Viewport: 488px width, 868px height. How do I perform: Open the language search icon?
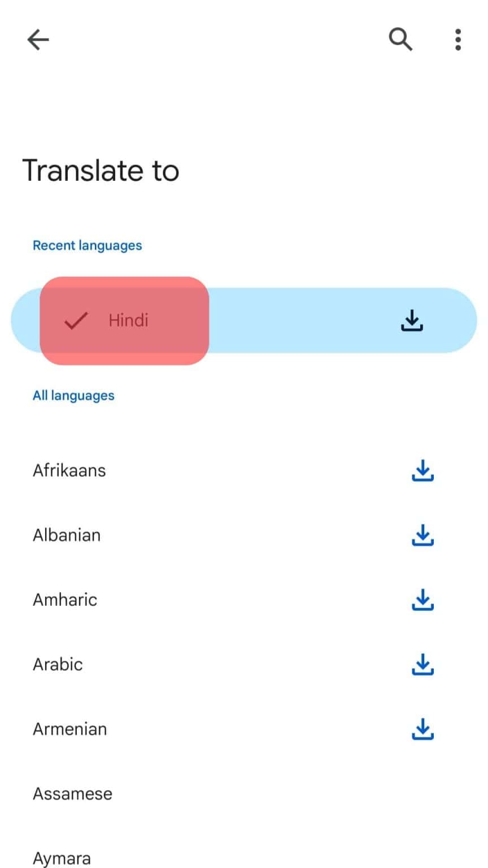400,40
